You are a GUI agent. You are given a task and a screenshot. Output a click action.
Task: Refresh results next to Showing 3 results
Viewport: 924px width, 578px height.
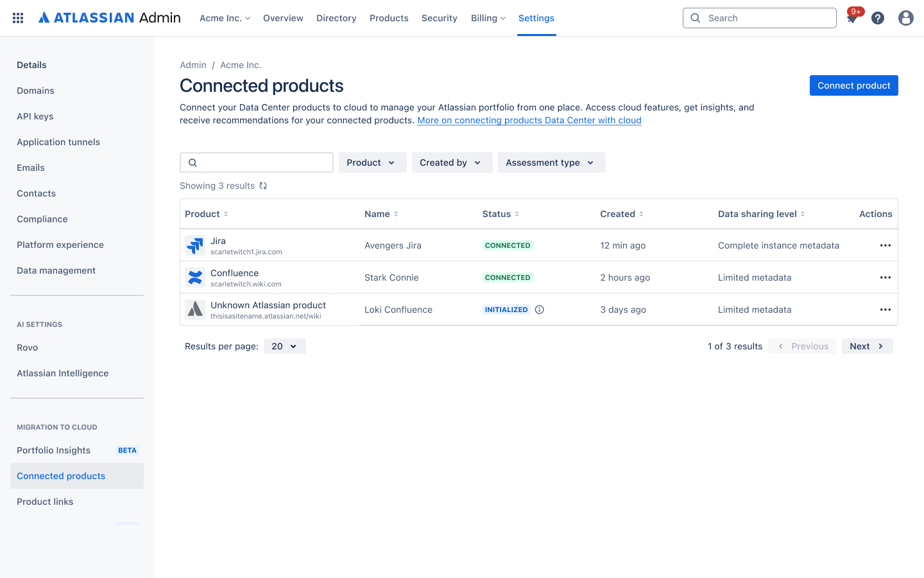(x=263, y=186)
